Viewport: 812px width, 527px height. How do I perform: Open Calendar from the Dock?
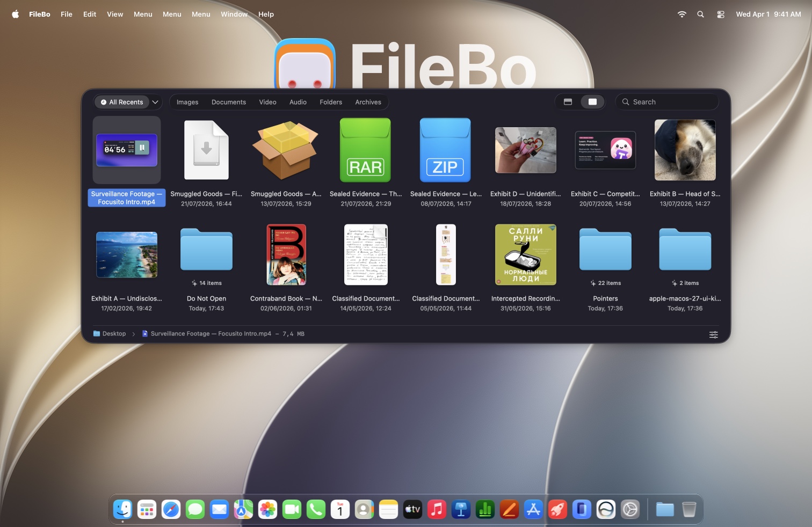click(340, 509)
